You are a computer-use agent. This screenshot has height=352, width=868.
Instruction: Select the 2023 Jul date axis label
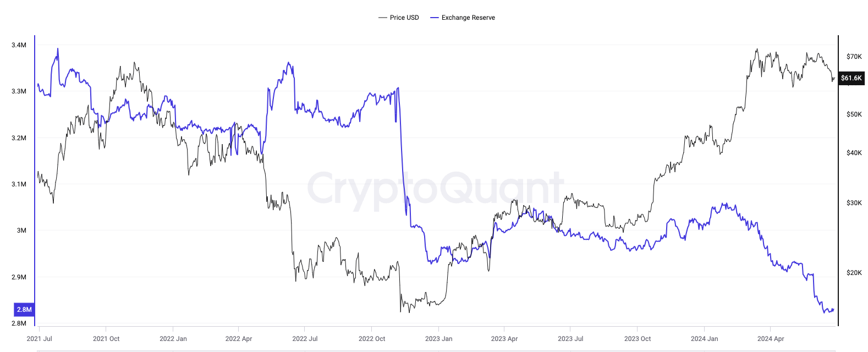tap(570, 339)
